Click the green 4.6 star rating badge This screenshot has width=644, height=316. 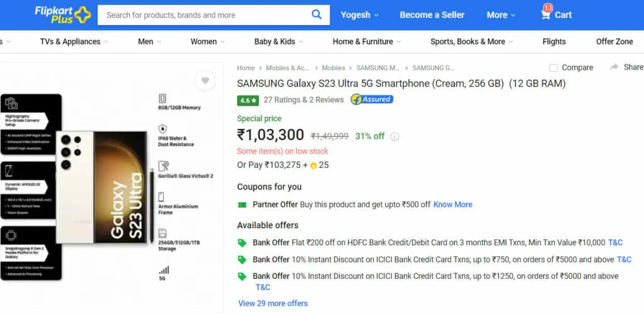tap(248, 100)
